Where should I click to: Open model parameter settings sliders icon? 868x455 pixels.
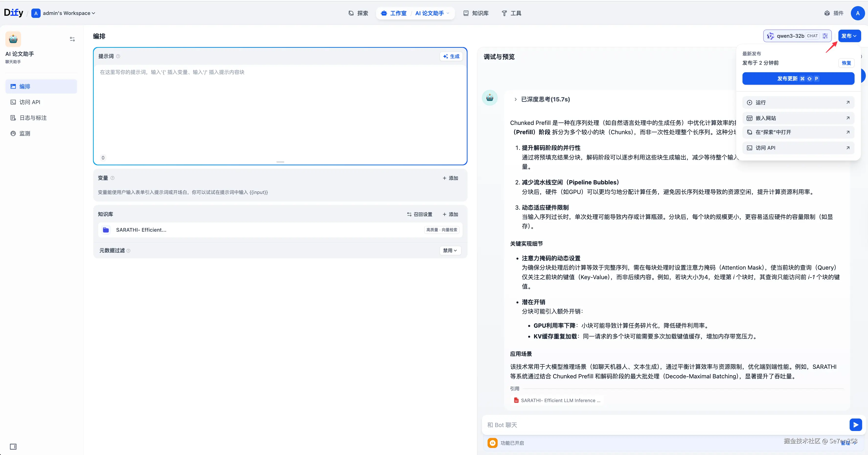coord(825,36)
